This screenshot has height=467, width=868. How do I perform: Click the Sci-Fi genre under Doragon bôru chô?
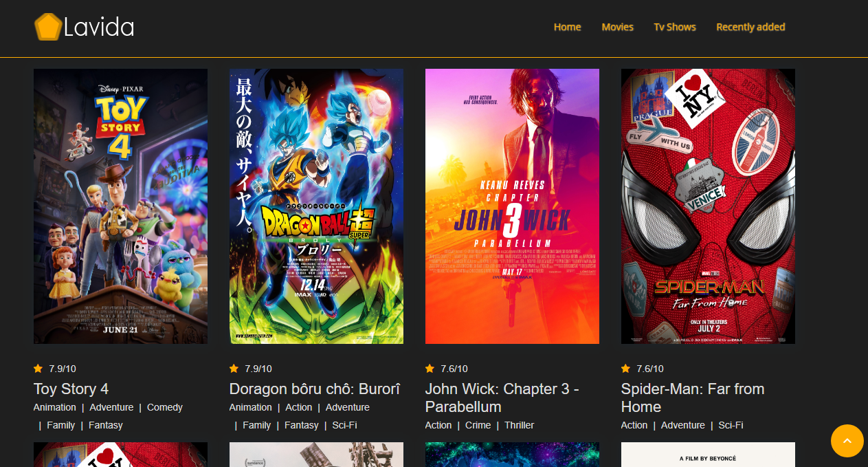[x=345, y=425]
